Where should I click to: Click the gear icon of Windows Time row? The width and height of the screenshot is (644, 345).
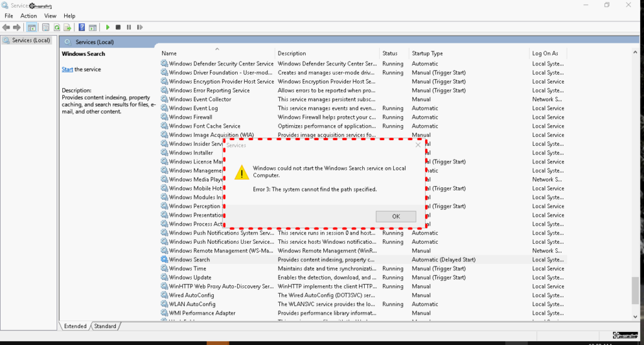[164, 268]
